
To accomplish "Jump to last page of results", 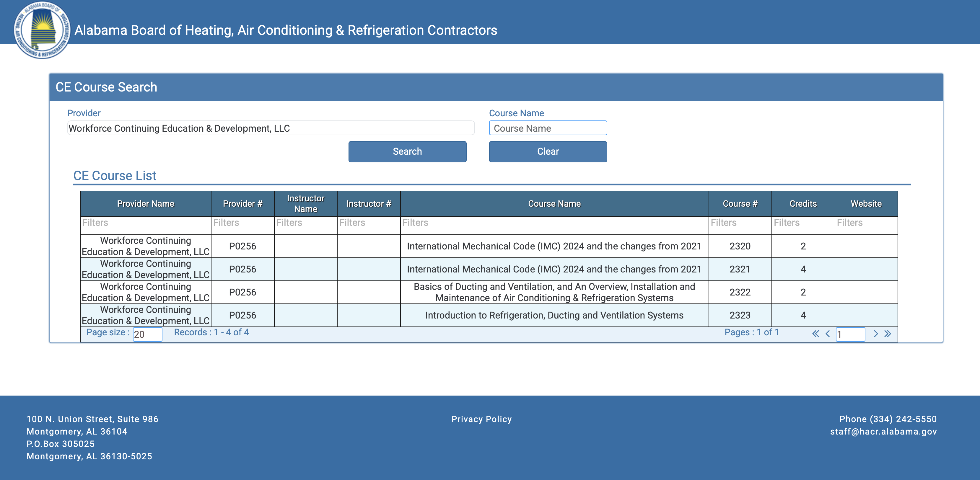I will coord(888,334).
